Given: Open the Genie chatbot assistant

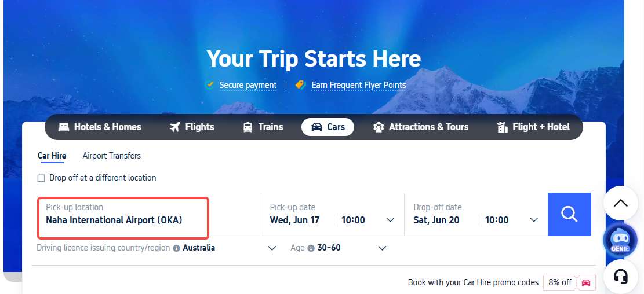Looking at the screenshot, I should (x=620, y=240).
